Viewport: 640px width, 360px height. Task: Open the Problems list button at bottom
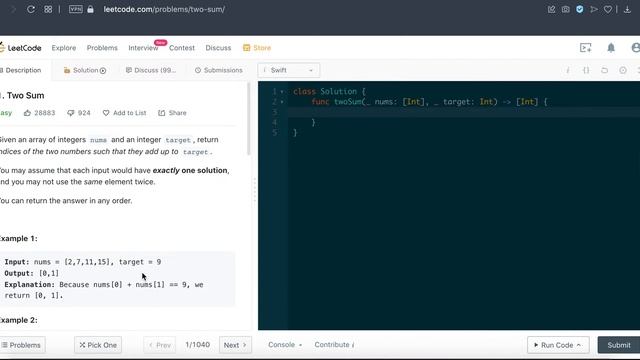point(22,345)
